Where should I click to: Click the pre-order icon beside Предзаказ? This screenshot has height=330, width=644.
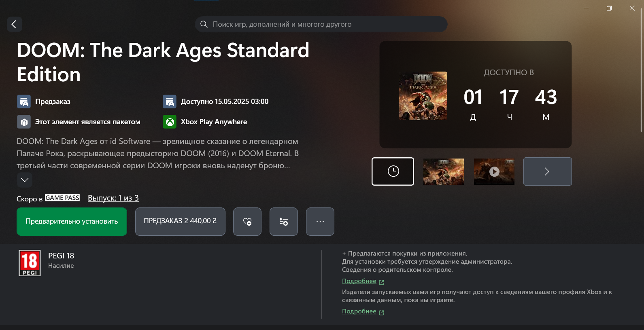pyautogui.click(x=24, y=102)
